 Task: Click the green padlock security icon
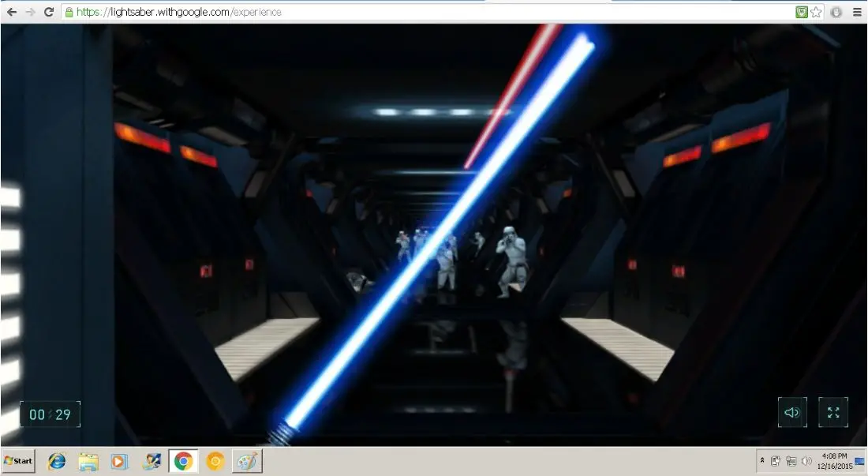coord(69,12)
